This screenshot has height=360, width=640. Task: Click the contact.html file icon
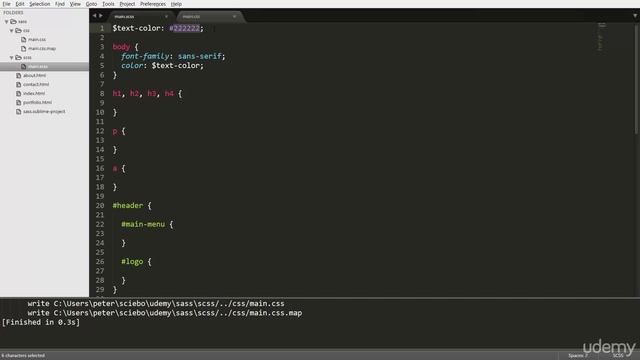18,84
